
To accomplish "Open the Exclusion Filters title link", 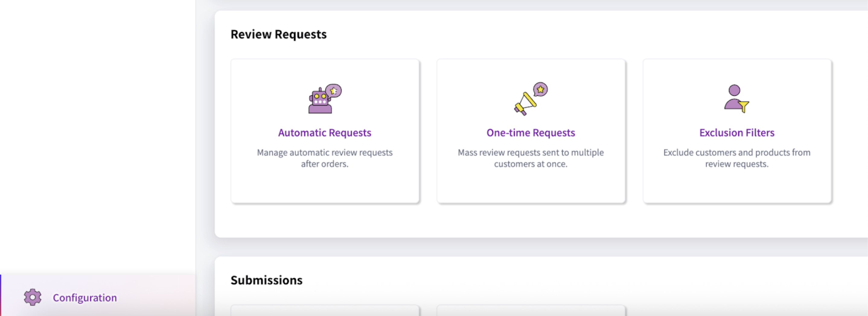I will click(x=737, y=133).
